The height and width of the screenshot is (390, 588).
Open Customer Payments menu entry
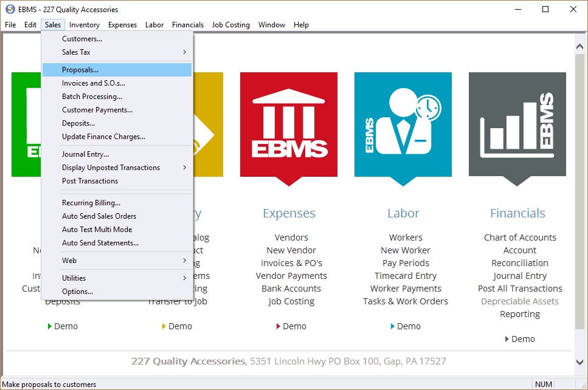click(x=117, y=110)
